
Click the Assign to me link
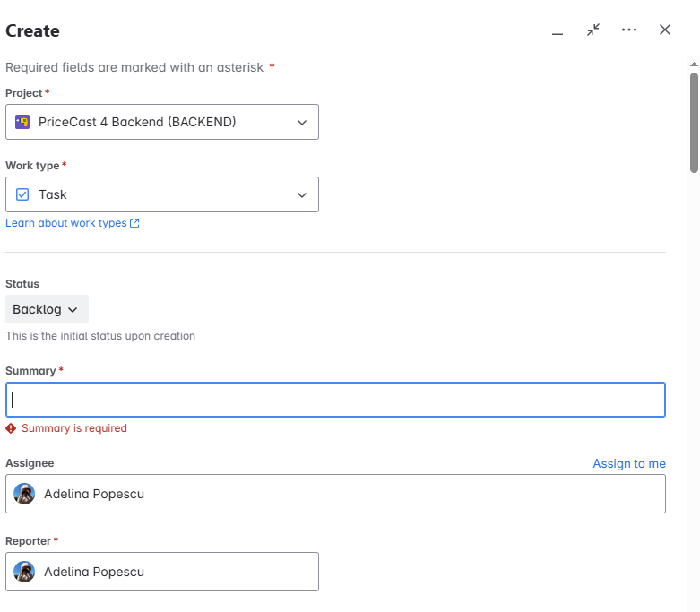coord(629,463)
